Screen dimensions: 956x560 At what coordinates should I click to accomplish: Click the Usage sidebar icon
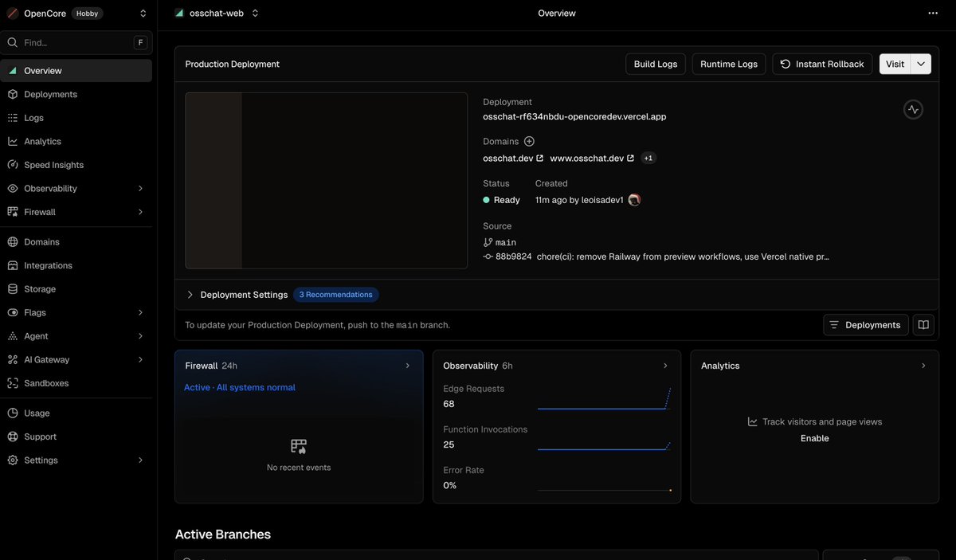click(13, 413)
